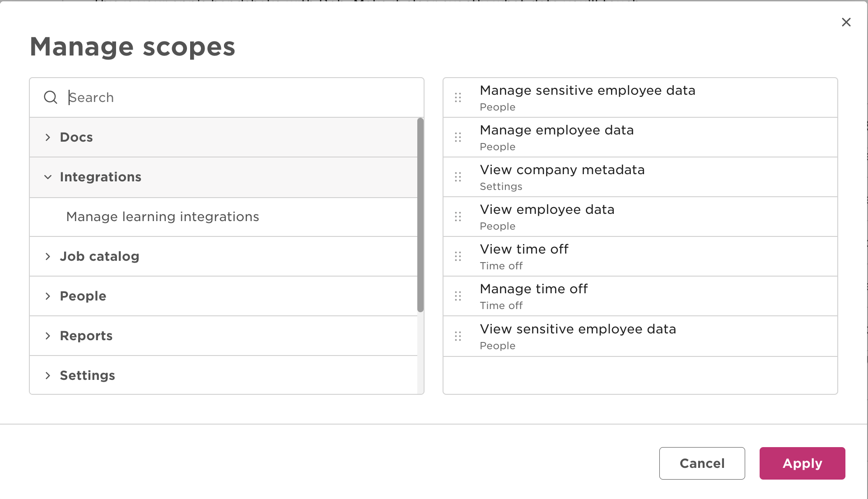Screen dimensions: 868x499
Task: Select 'View sensitive employee data' text
Action: coord(578,329)
